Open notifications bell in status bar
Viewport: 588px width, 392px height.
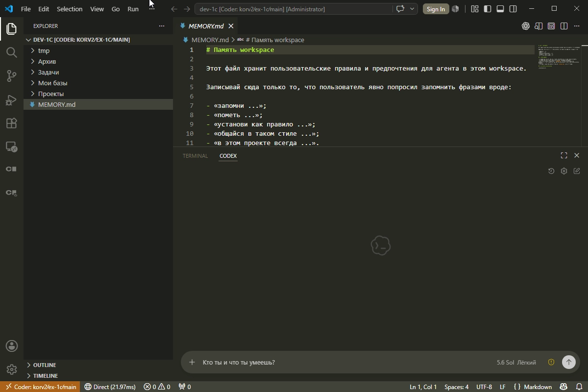pyautogui.click(x=579, y=387)
